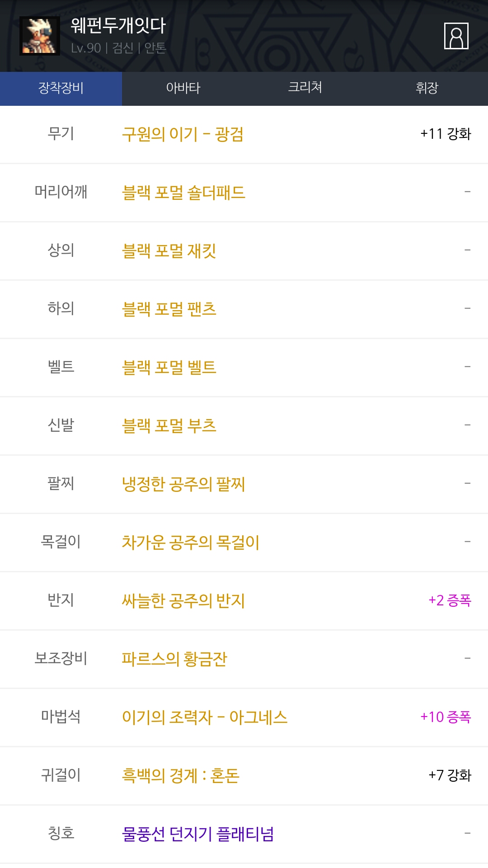Select the 크리쳐 tab
Image resolution: width=488 pixels, height=868 pixels.
click(x=305, y=88)
